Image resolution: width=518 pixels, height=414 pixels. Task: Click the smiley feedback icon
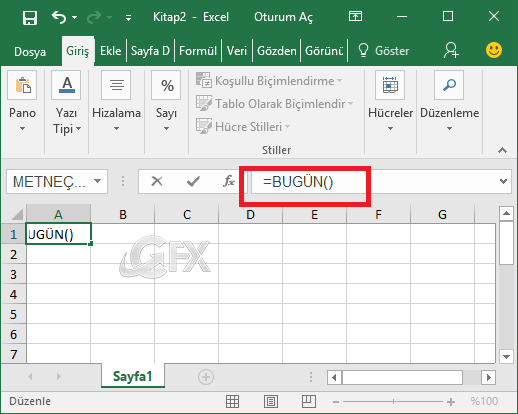(494, 50)
